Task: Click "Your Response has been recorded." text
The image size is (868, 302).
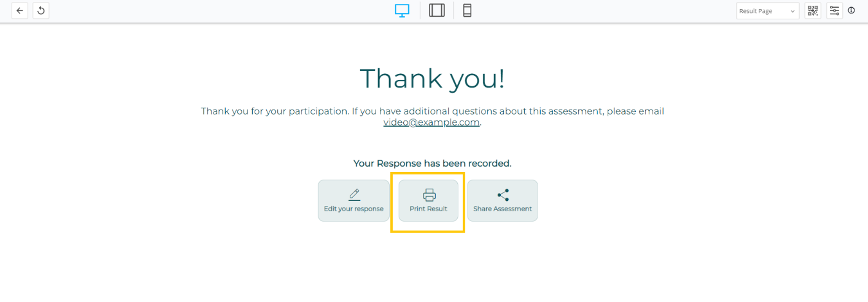Action: click(432, 164)
